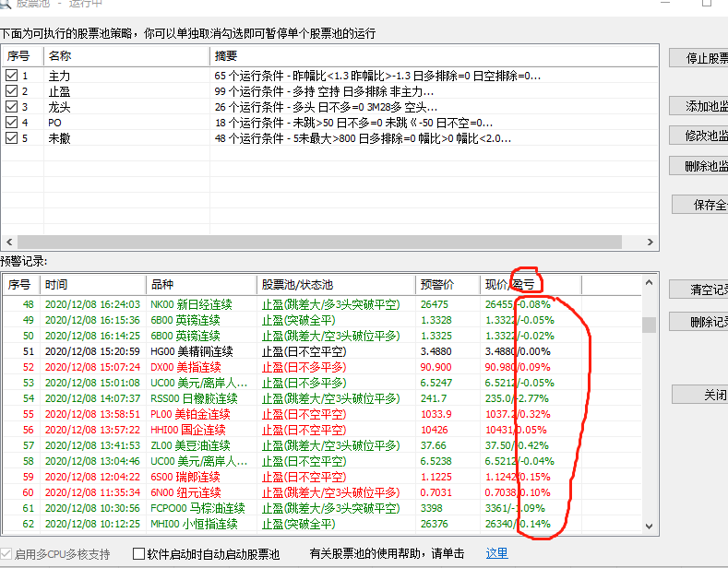This screenshot has height=568, width=728.
Task: Click the 清空记录 button
Action: point(698,290)
